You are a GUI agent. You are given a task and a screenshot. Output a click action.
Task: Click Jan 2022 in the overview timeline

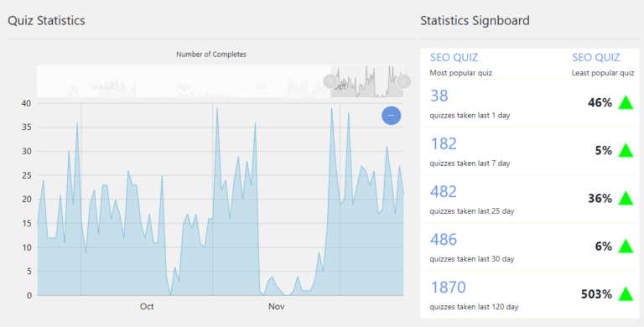pos(107,86)
